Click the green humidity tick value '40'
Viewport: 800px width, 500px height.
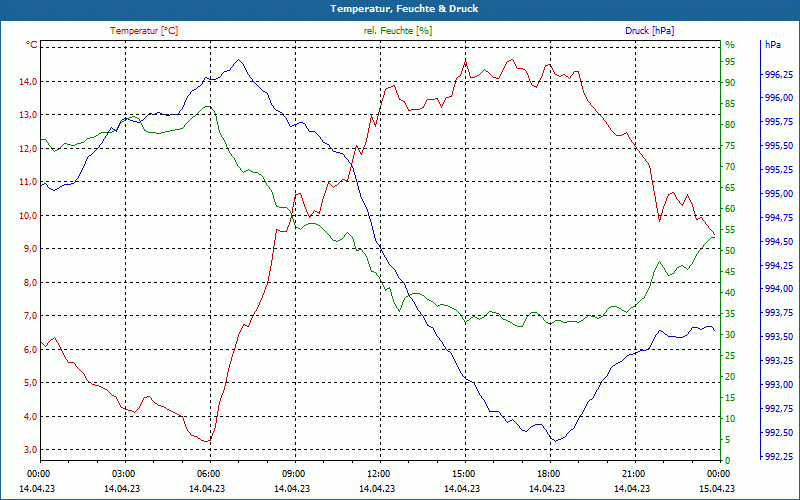pyautogui.click(x=730, y=293)
